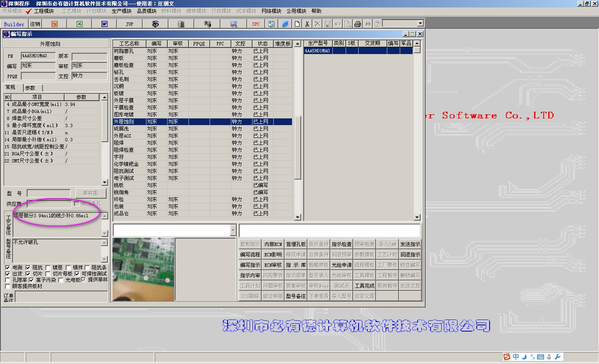Click the JUP toolbar button
599x364 pixels.
click(129, 24)
